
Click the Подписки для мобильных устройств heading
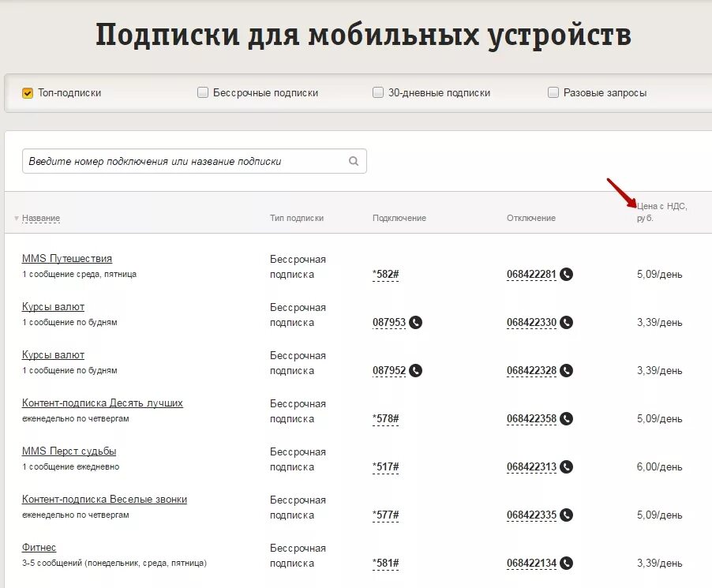coord(363,36)
